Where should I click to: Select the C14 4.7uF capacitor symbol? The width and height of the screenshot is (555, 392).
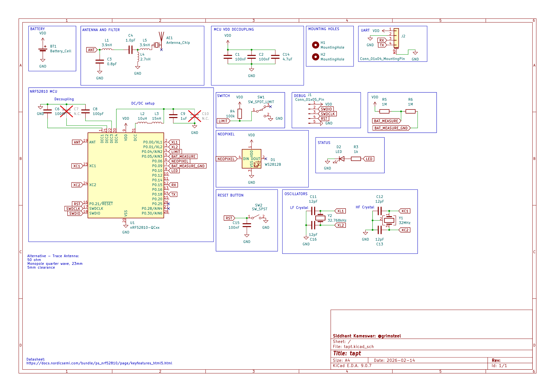275,57
